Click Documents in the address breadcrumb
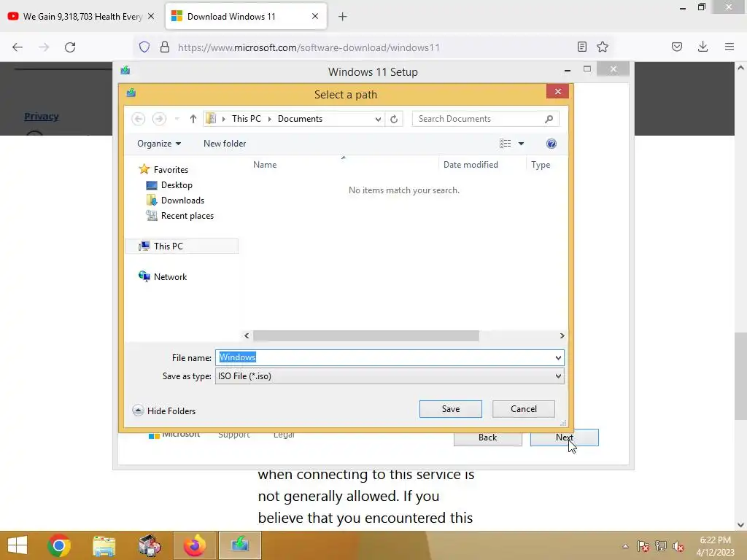 (300, 119)
